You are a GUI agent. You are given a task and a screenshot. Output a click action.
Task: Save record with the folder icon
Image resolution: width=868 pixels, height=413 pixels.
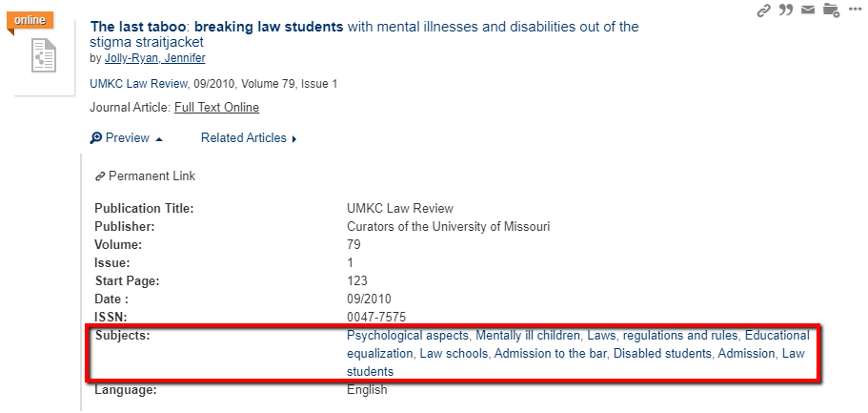click(x=831, y=10)
